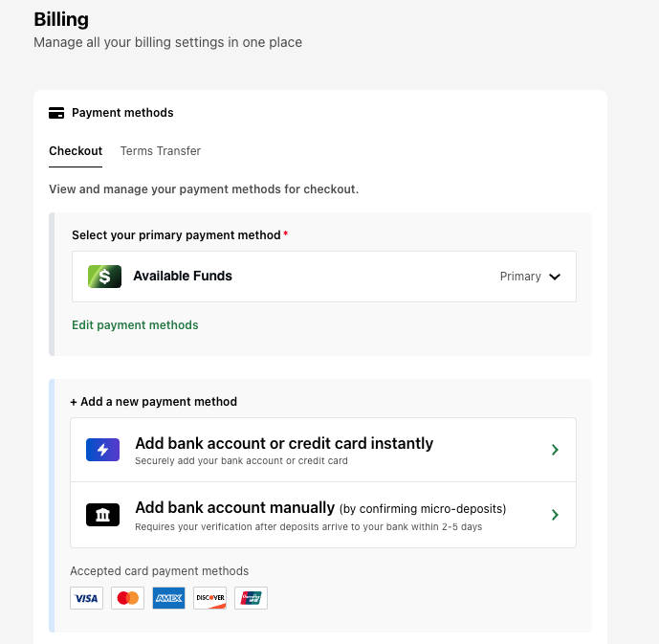Screen dimensions: 659x644
Task: Expand the primary payment method chevron
Action: pyautogui.click(x=555, y=277)
